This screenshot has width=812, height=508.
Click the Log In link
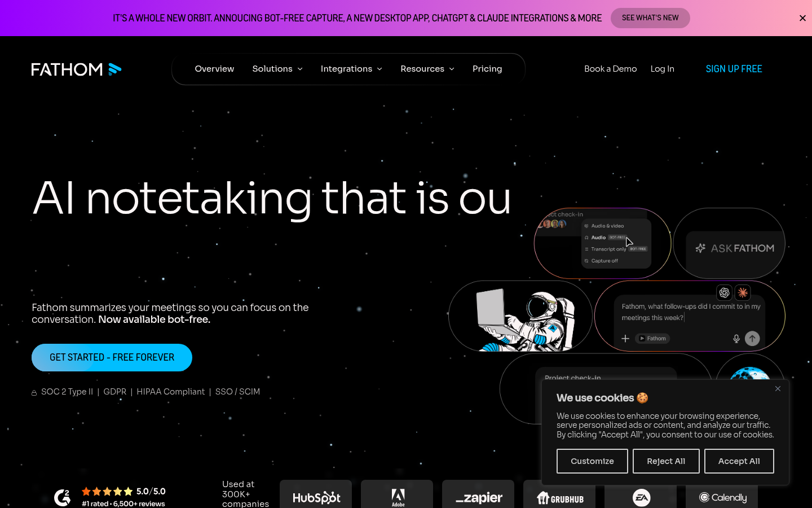pos(662,69)
